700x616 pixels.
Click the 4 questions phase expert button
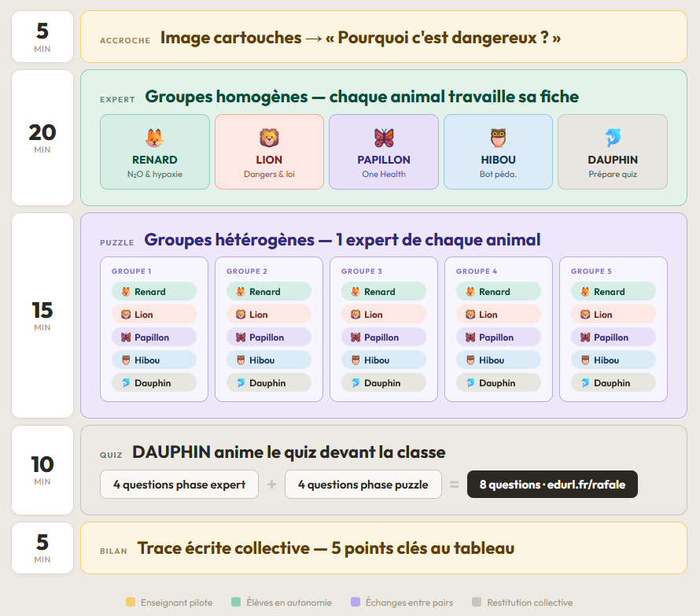[x=179, y=484]
